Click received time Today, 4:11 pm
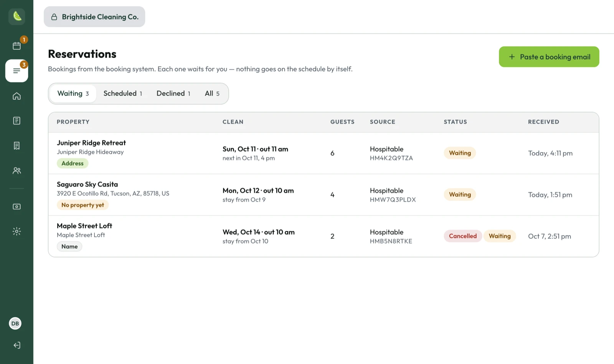614x364 pixels. pos(550,153)
